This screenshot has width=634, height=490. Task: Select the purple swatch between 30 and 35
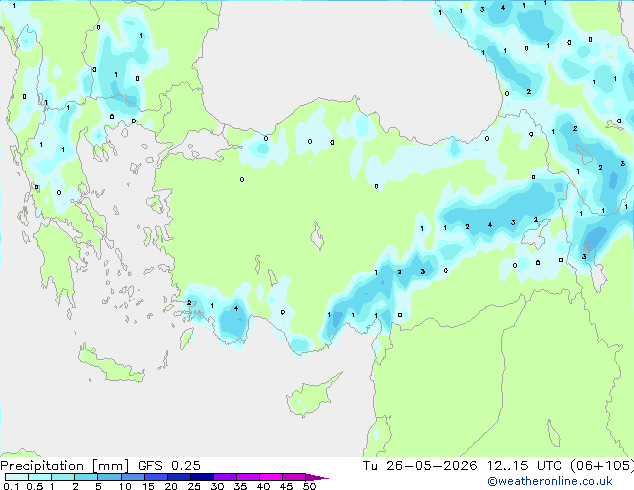tap(225, 477)
